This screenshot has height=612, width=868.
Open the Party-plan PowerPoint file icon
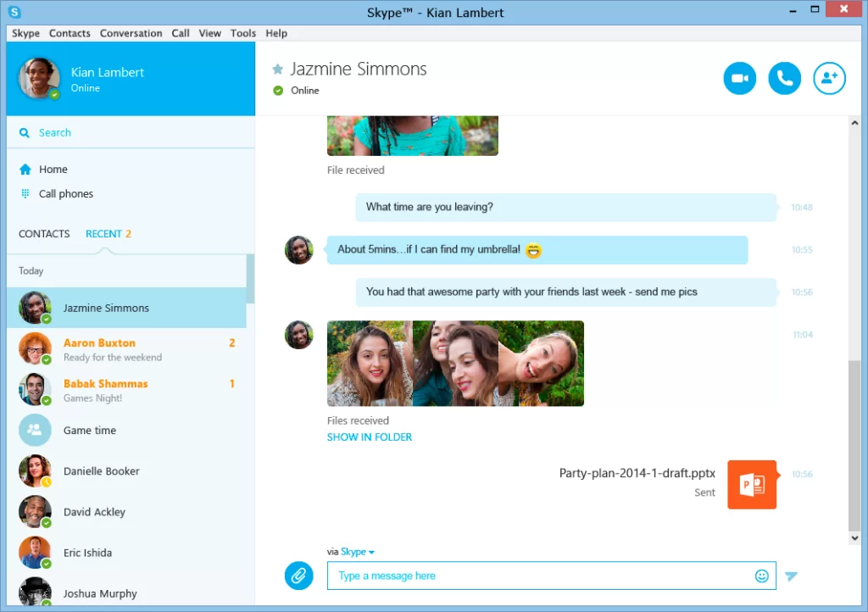751,485
